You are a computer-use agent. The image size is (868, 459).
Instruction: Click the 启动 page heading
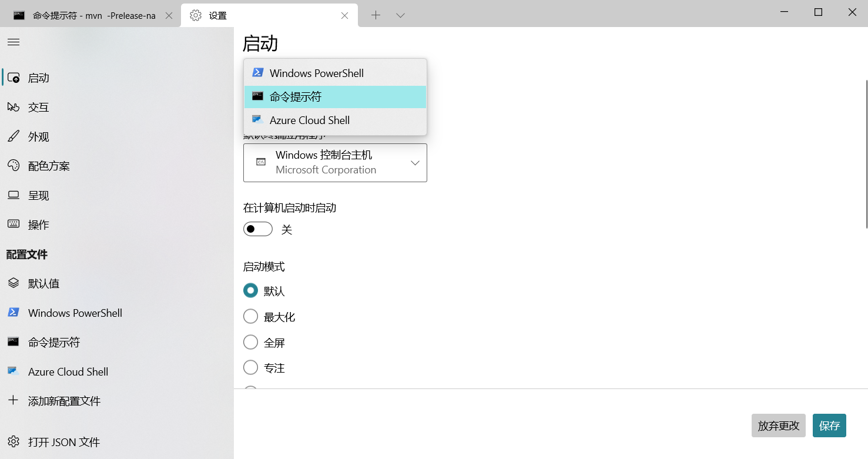260,43
